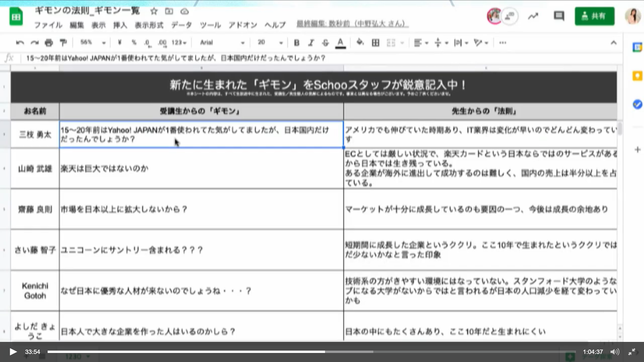The width and height of the screenshot is (644, 362).
Task: Get add-ons with the plus icon
Action: point(637,150)
